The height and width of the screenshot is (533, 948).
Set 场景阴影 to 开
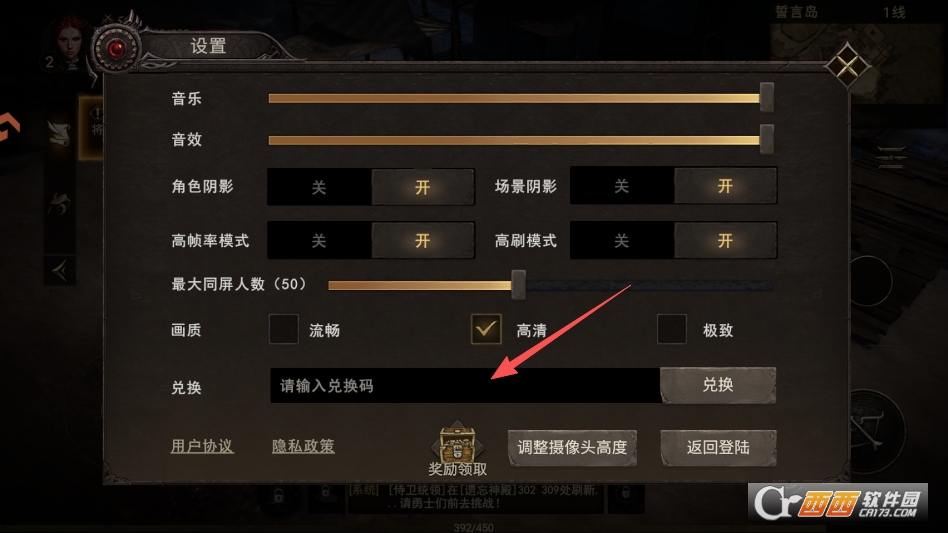[725, 186]
